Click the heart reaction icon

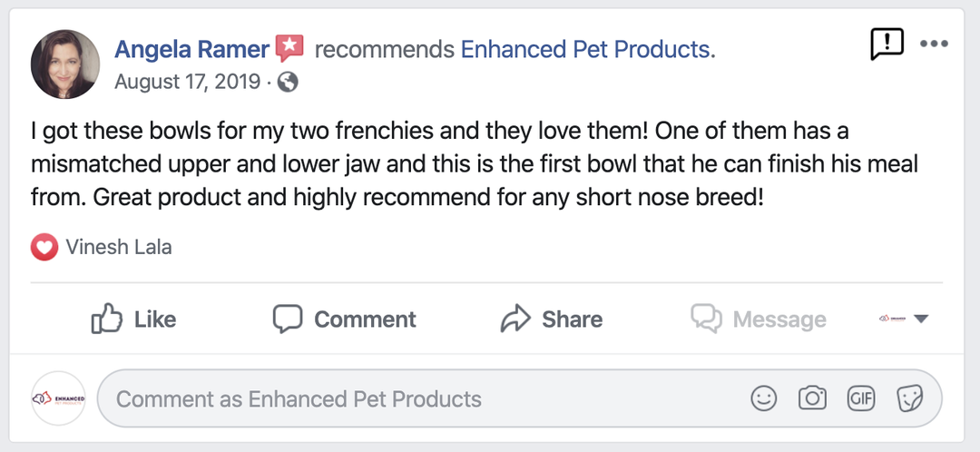click(44, 246)
